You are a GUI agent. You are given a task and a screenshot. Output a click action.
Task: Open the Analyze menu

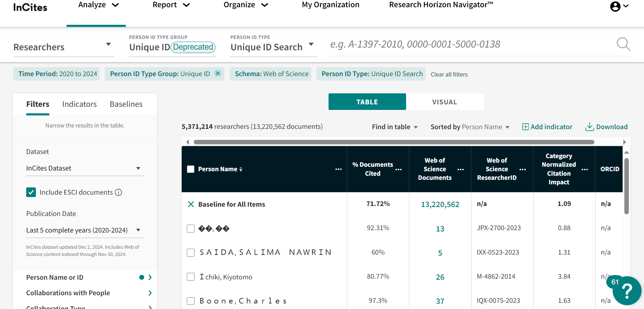click(98, 5)
